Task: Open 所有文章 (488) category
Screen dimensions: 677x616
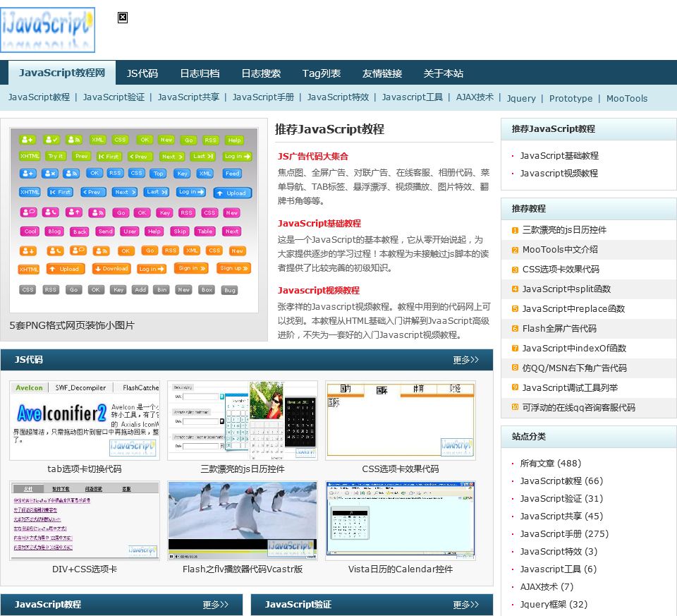Action: 551,464
